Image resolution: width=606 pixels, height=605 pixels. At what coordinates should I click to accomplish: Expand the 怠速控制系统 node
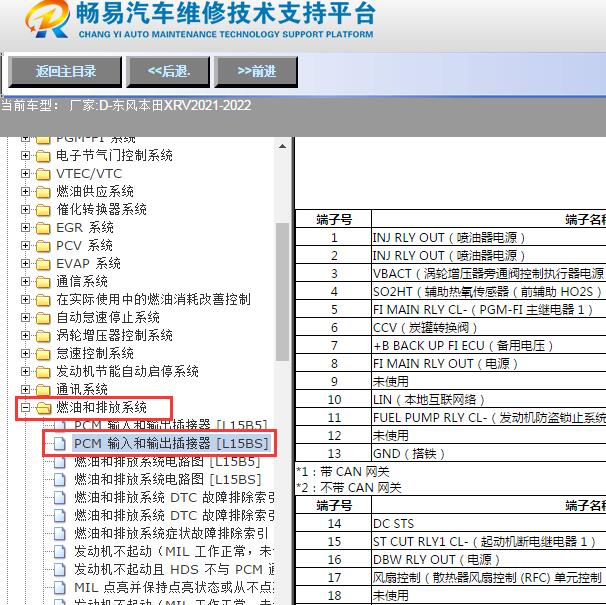click(x=25, y=353)
